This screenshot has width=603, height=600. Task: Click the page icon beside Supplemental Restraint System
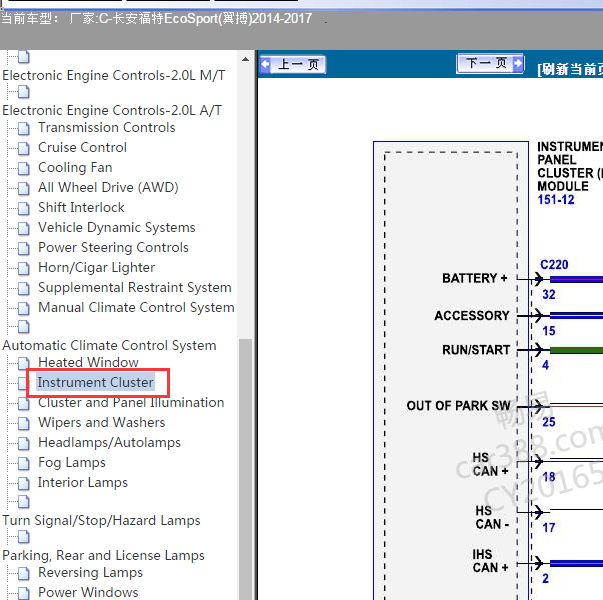point(23,288)
